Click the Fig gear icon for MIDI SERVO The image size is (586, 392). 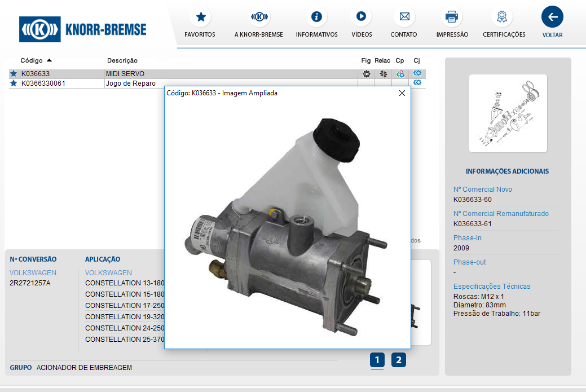click(x=367, y=74)
